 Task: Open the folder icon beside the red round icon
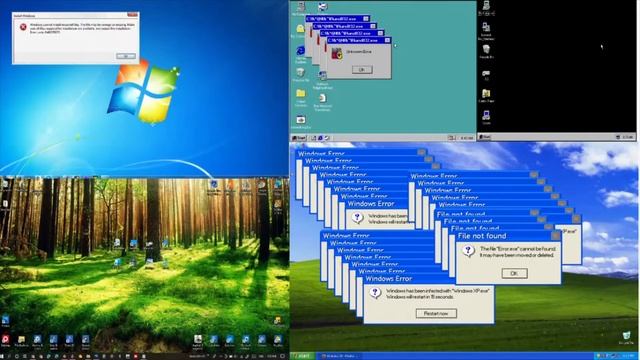click(21, 340)
